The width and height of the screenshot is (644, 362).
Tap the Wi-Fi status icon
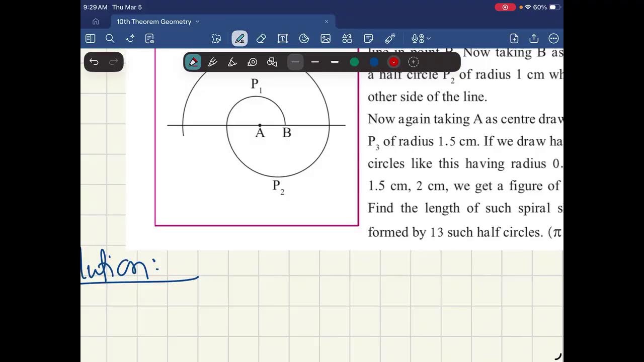pos(528,7)
